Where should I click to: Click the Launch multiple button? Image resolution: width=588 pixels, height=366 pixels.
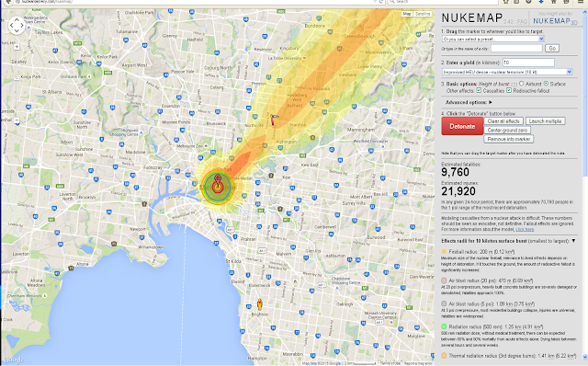coord(545,121)
